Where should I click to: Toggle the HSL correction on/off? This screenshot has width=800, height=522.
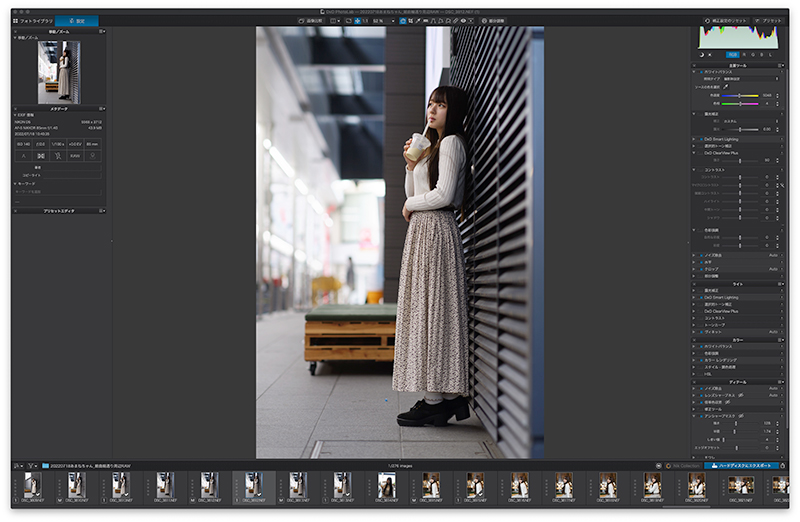tap(701, 374)
